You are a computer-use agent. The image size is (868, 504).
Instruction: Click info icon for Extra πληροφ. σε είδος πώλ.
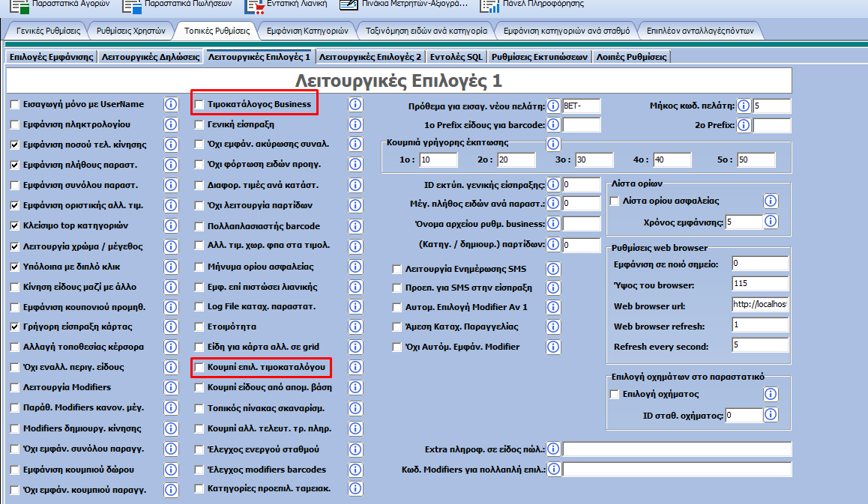(553, 449)
